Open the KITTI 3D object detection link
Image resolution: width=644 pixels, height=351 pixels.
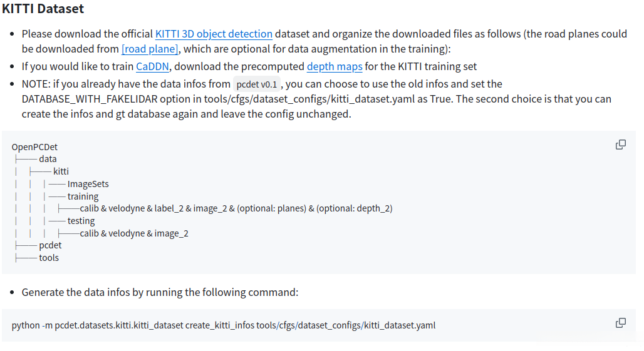214,34
